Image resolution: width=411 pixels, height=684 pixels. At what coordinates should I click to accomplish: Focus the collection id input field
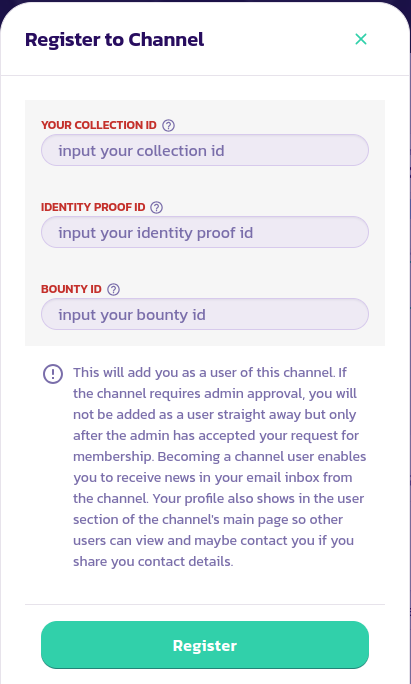pos(205,150)
